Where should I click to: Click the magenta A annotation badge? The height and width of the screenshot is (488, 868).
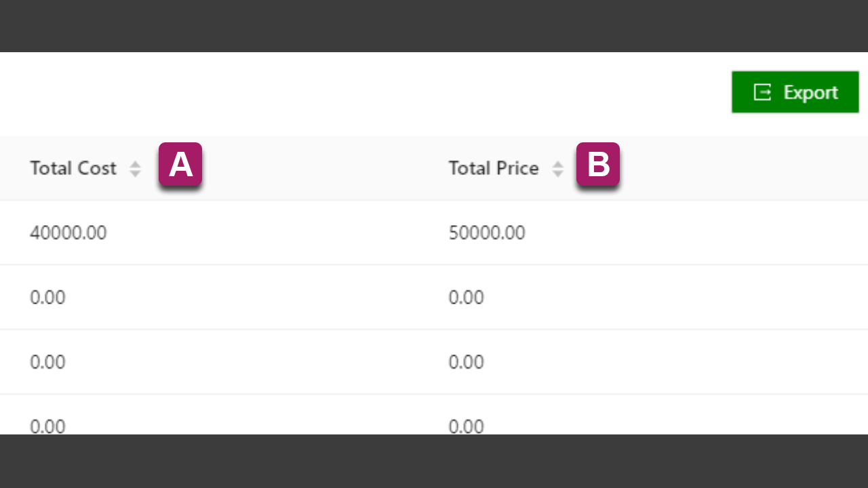(180, 164)
